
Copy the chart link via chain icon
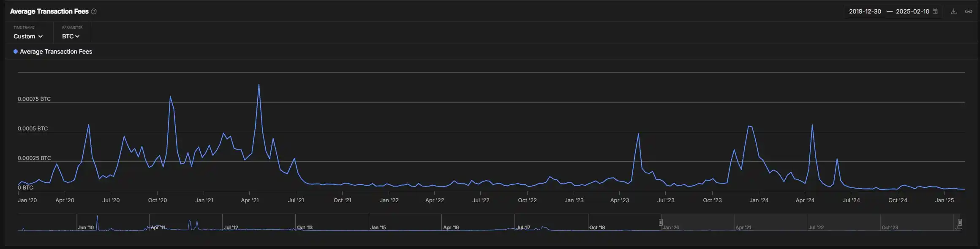click(x=968, y=11)
